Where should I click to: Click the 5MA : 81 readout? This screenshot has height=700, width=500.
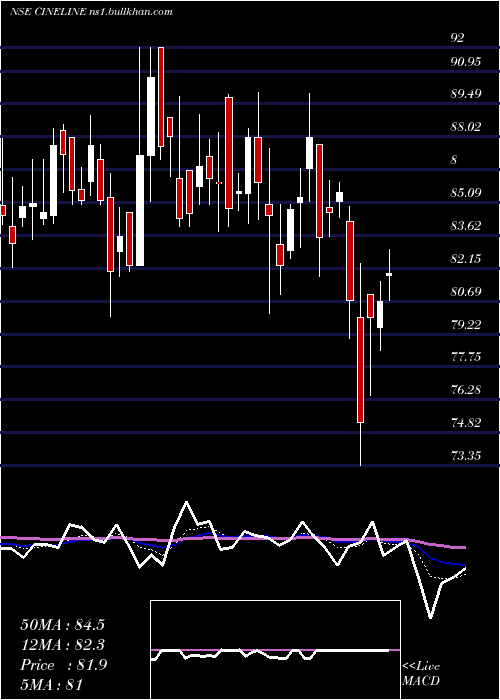tap(52, 685)
